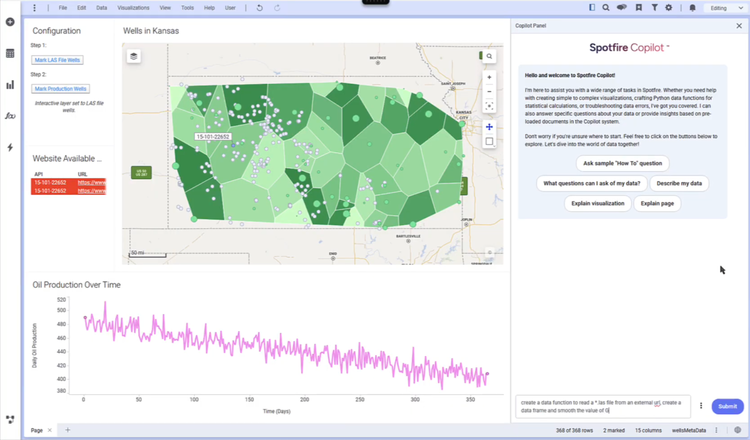Select the Page tab
Viewport: 750px width, 440px height.
(37, 430)
